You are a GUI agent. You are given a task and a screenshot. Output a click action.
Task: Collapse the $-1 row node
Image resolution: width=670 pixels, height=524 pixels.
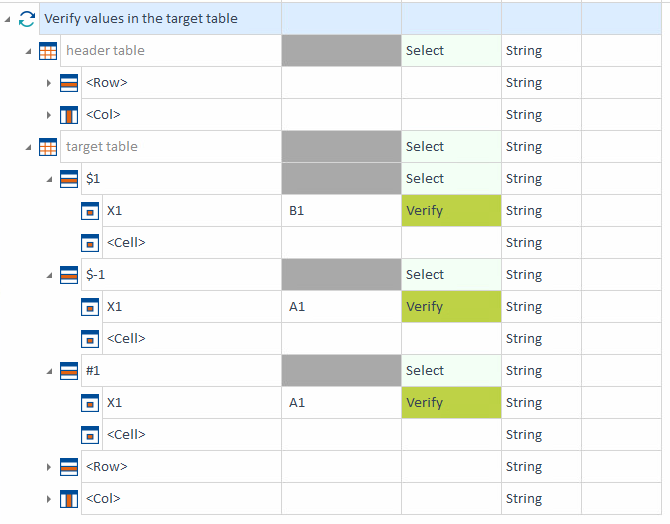pos(48,275)
